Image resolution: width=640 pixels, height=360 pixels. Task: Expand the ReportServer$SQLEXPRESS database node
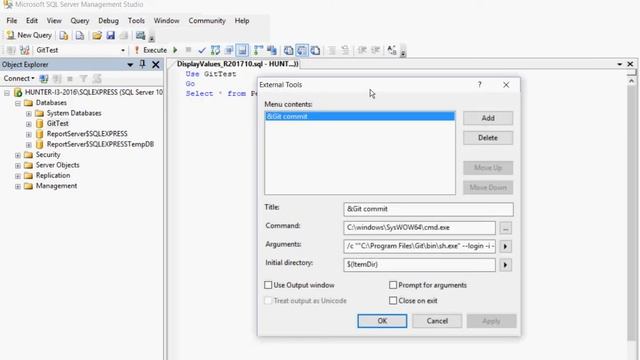coord(29,134)
